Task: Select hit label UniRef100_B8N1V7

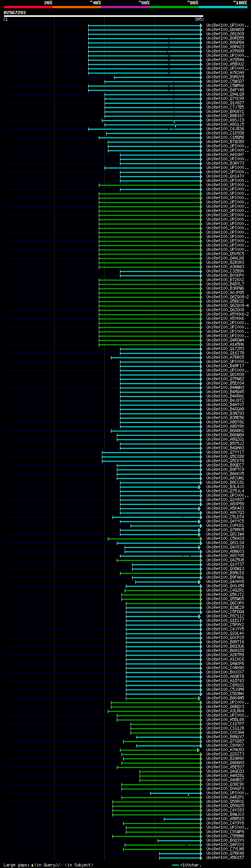Action: click(225, 737)
